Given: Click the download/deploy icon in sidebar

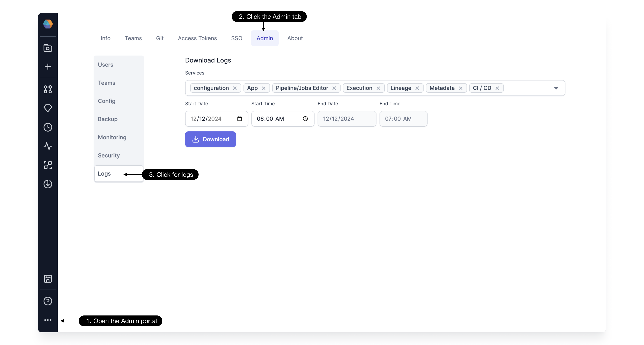Looking at the screenshot, I should 48,184.
